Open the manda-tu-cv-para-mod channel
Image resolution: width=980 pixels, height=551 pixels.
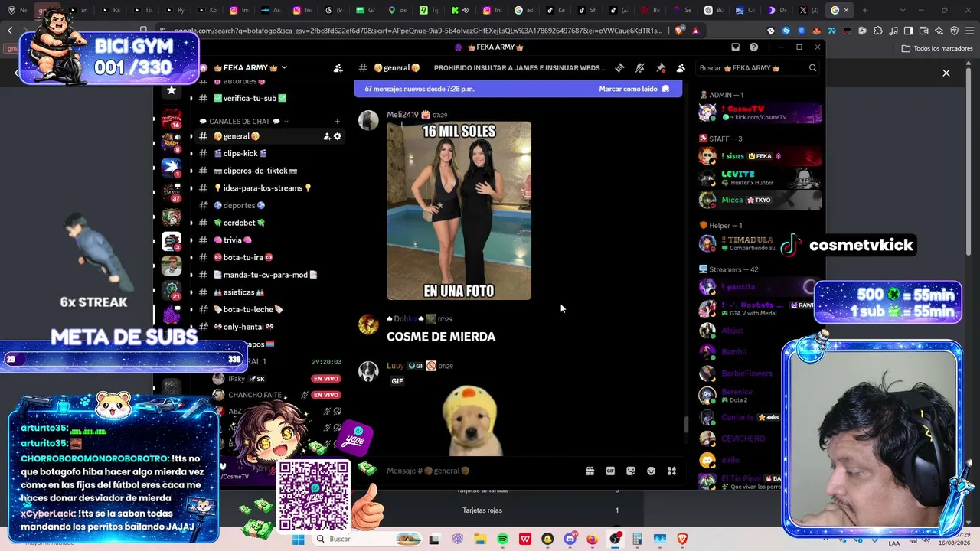(270, 275)
